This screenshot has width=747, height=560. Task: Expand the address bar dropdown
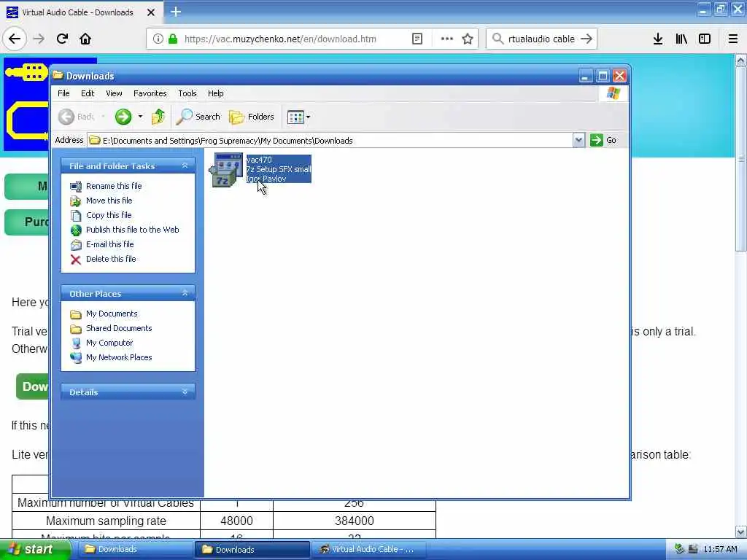[578, 140]
